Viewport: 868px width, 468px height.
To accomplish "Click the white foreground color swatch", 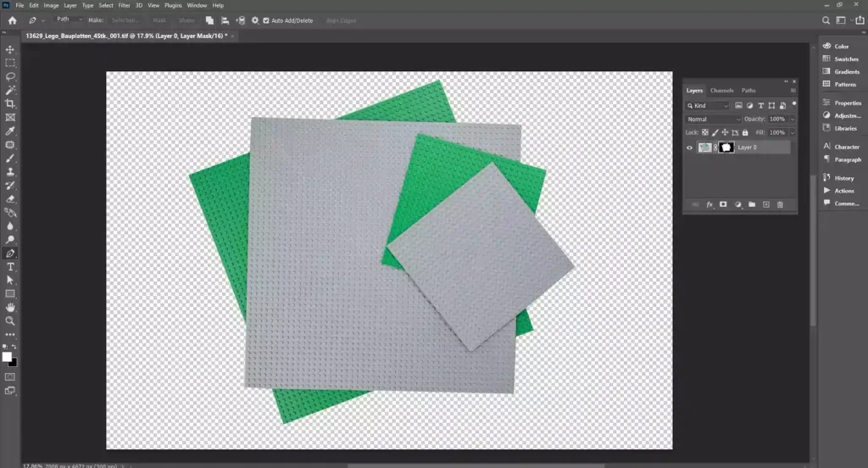I will (7, 357).
